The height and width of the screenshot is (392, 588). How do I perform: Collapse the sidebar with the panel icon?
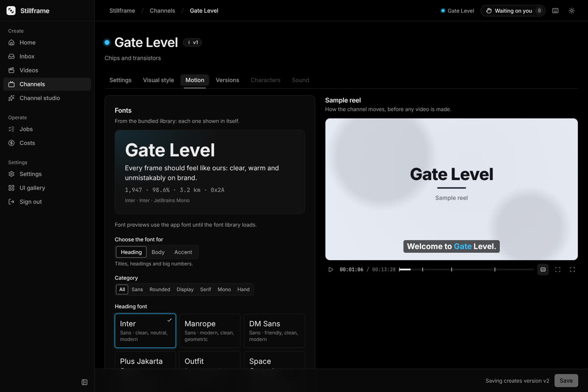tap(84, 382)
